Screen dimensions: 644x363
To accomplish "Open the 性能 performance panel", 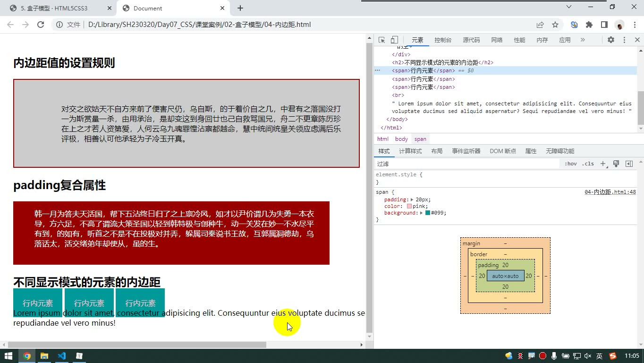I will coord(519,40).
